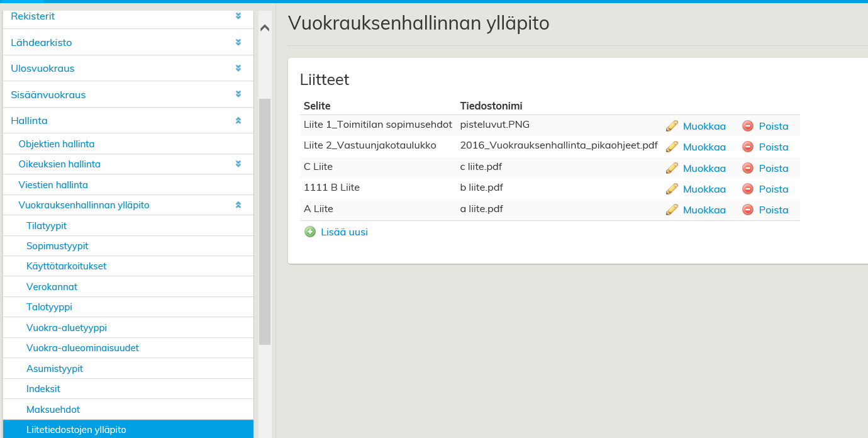868x438 pixels.
Task: Click green plus icon to add new attachment
Action: pyautogui.click(x=310, y=232)
